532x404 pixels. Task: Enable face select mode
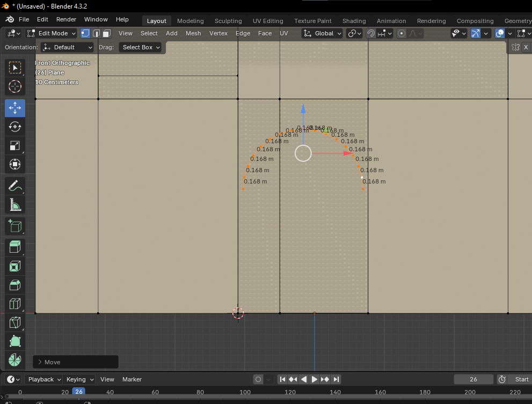click(107, 33)
